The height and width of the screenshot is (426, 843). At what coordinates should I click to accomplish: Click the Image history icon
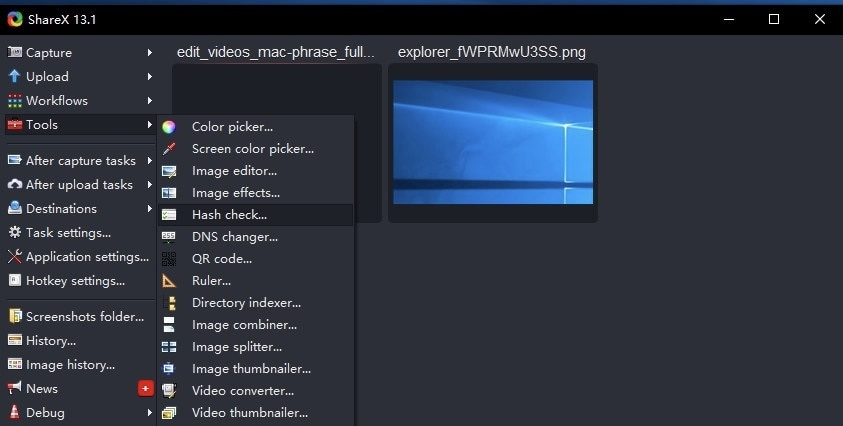(x=15, y=364)
